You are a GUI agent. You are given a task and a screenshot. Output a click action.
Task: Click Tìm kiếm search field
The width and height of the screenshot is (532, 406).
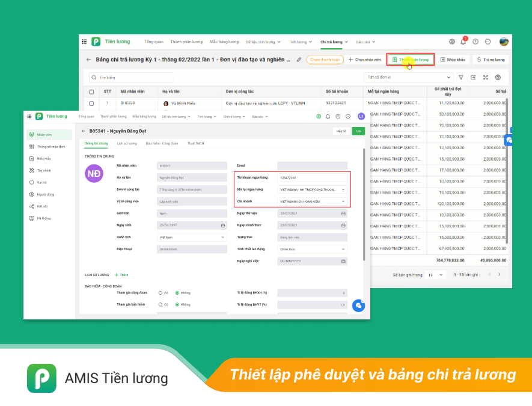click(x=131, y=78)
